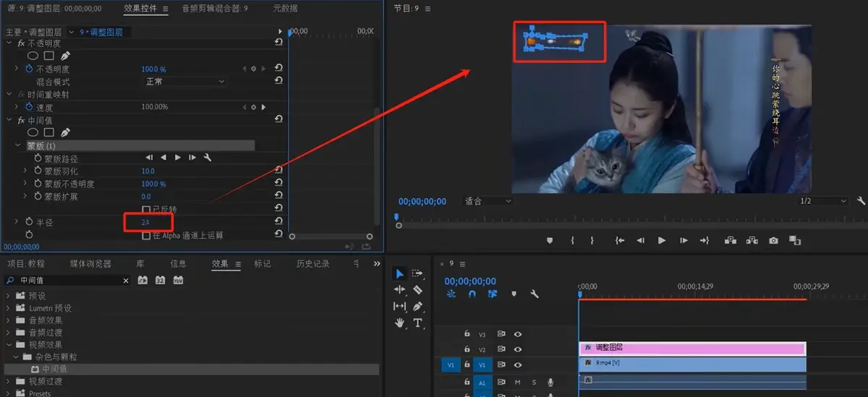Image resolution: width=868 pixels, height=397 pixels.
Task: Open the 适合 zoom level dropdown
Action: click(488, 201)
